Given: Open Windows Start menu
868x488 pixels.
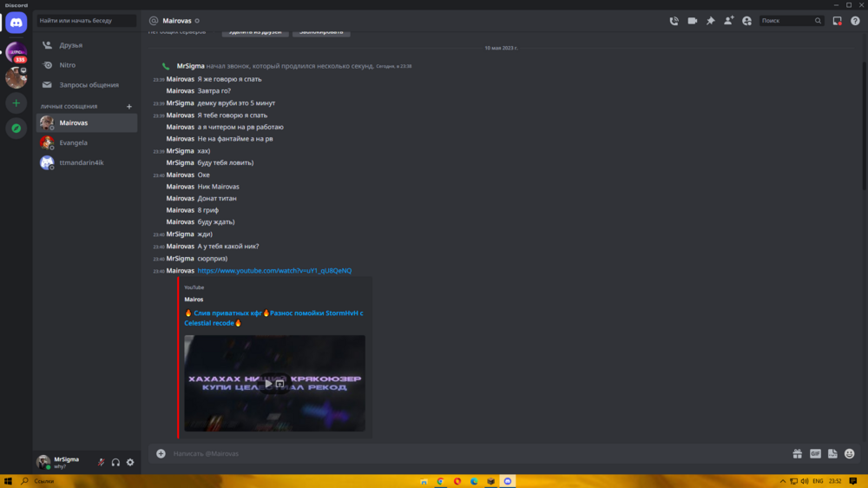Looking at the screenshot, I should click(x=8, y=481).
